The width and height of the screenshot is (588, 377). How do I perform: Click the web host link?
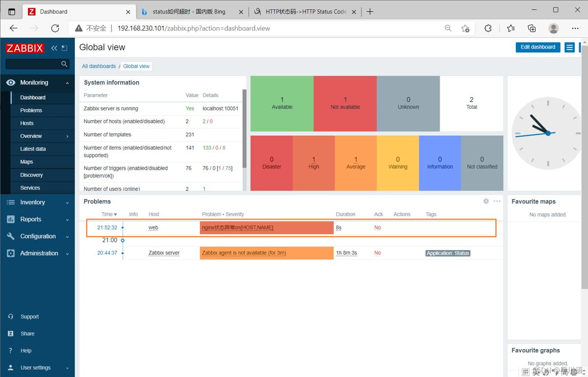[x=153, y=227]
